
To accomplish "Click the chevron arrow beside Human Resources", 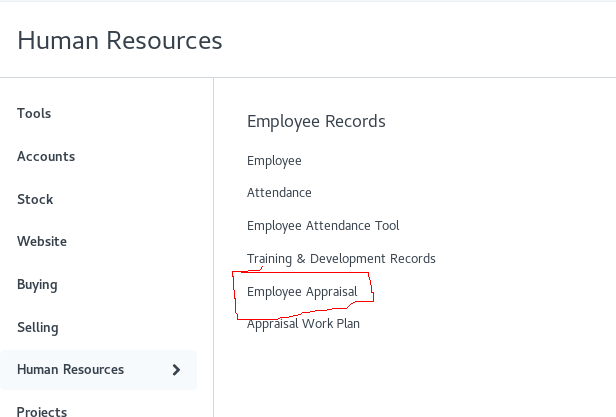I will coord(176,370).
